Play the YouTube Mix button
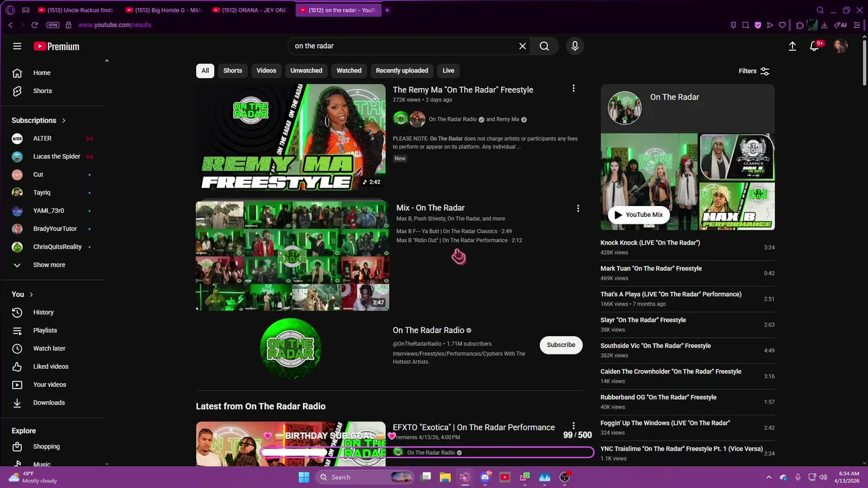 click(638, 215)
